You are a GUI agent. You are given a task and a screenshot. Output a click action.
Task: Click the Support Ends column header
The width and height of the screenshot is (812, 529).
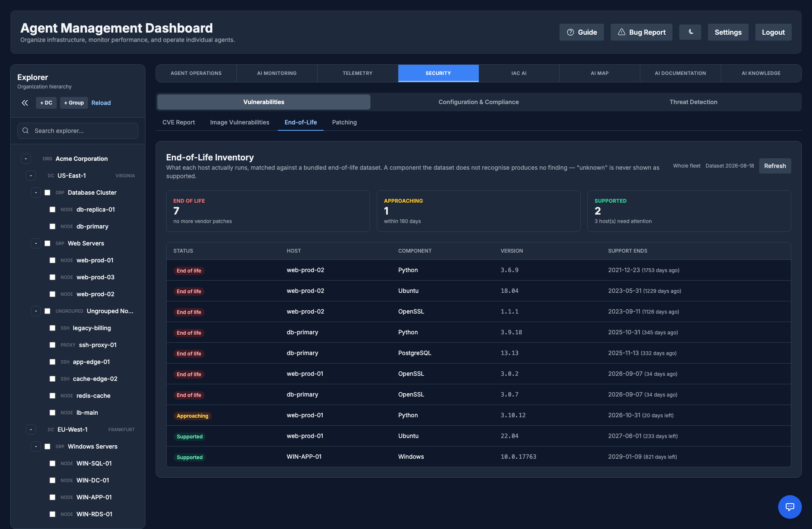point(628,251)
